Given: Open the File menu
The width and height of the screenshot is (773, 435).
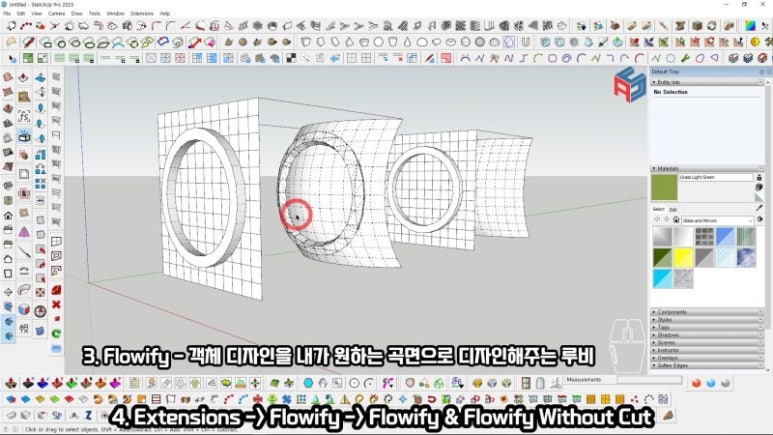Looking at the screenshot, I should 7,13.
